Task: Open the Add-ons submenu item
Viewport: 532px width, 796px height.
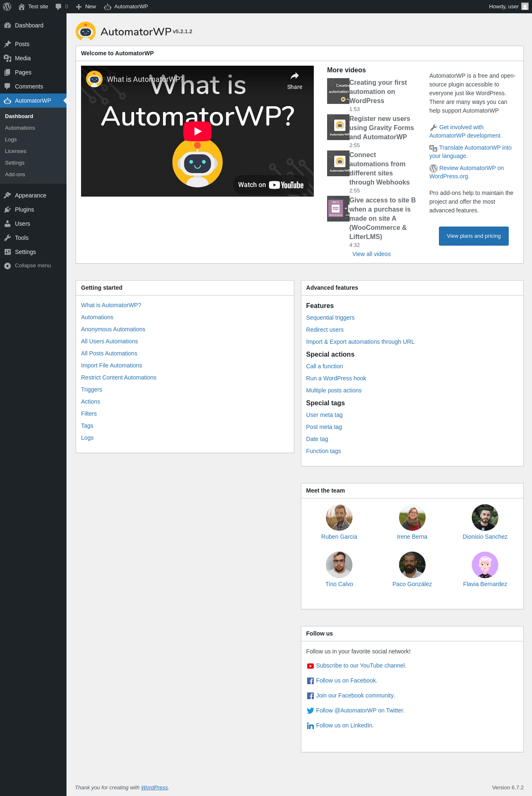Action: pos(15,175)
